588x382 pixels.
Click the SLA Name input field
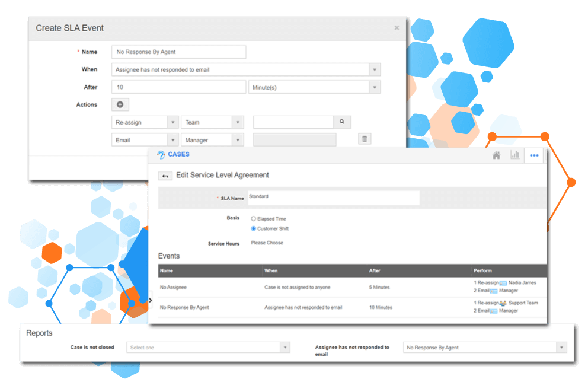pyautogui.click(x=333, y=198)
